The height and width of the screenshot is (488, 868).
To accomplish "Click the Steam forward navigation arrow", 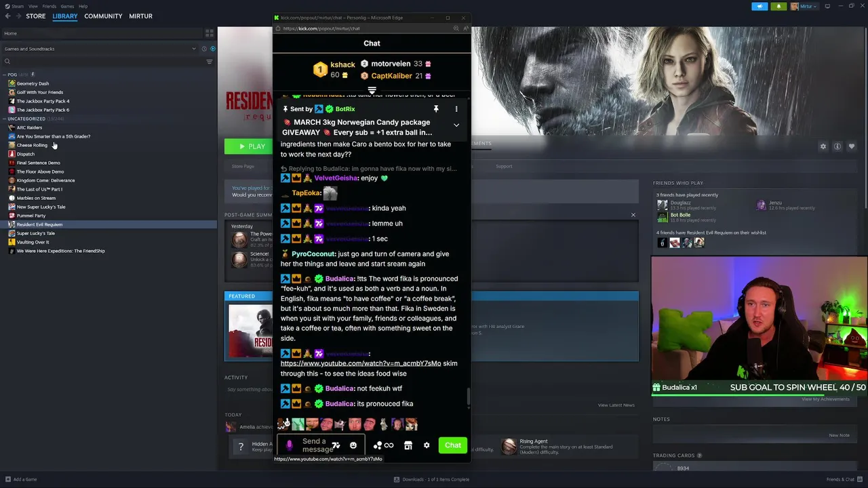I will click(x=18, y=16).
